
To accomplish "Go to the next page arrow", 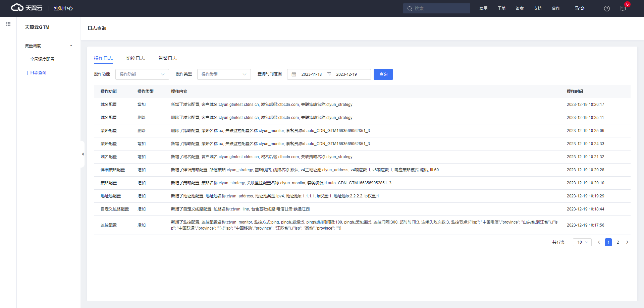I will (x=627, y=242).
